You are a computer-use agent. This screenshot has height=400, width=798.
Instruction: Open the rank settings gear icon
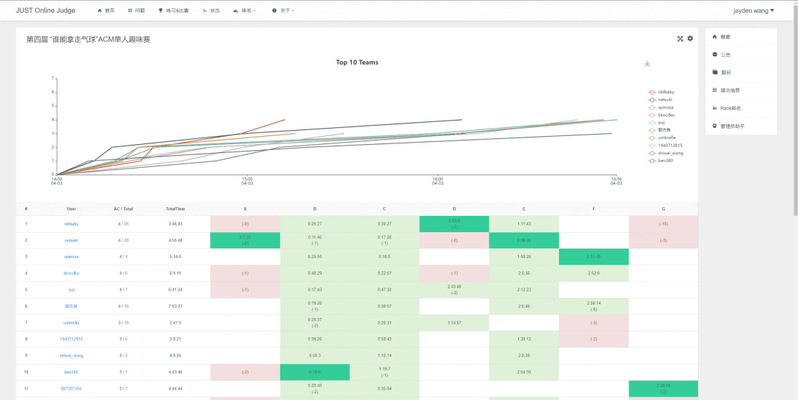coord(690,39)
